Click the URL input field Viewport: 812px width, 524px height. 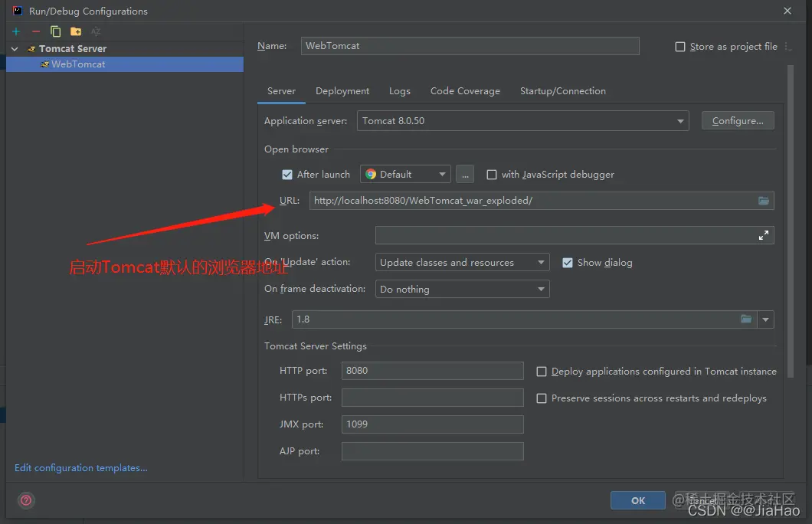[x=542, y=201]
